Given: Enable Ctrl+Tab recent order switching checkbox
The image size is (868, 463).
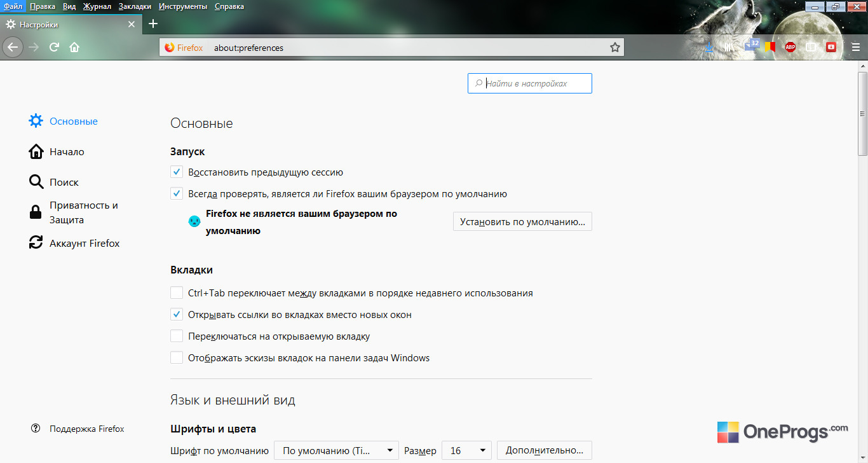Looking at the screenshot, I should pos(177,293).
